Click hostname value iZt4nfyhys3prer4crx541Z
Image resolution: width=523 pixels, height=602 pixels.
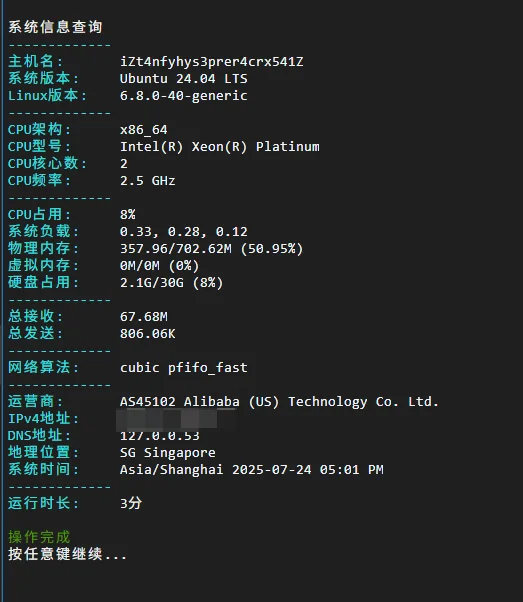click(212, 62)
